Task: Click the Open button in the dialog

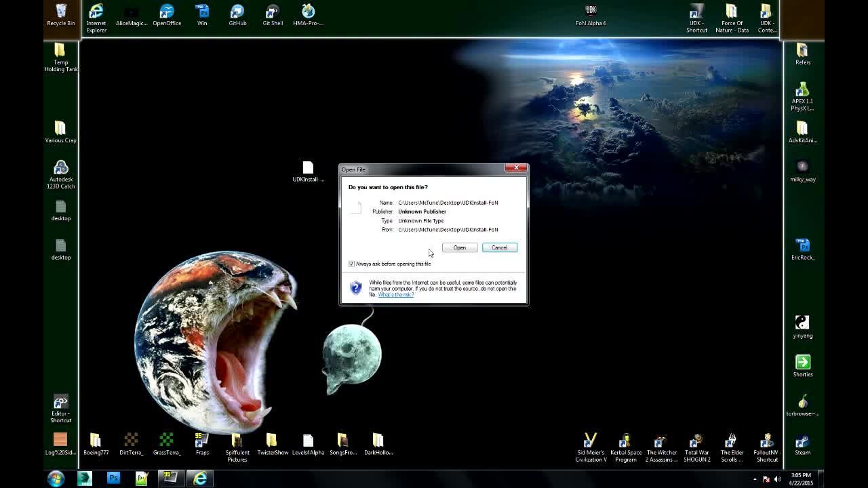Action: pyautogui.click(x=459, y=247)
